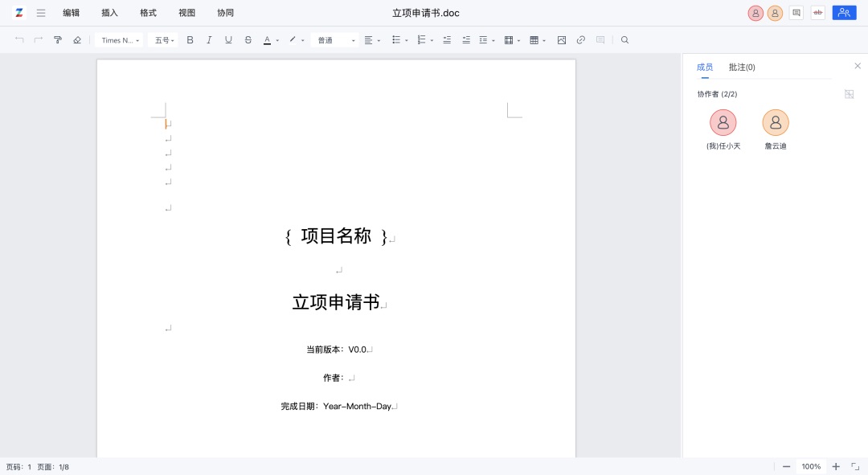
Task: Click the Z application logo icon
Action: 19,13
